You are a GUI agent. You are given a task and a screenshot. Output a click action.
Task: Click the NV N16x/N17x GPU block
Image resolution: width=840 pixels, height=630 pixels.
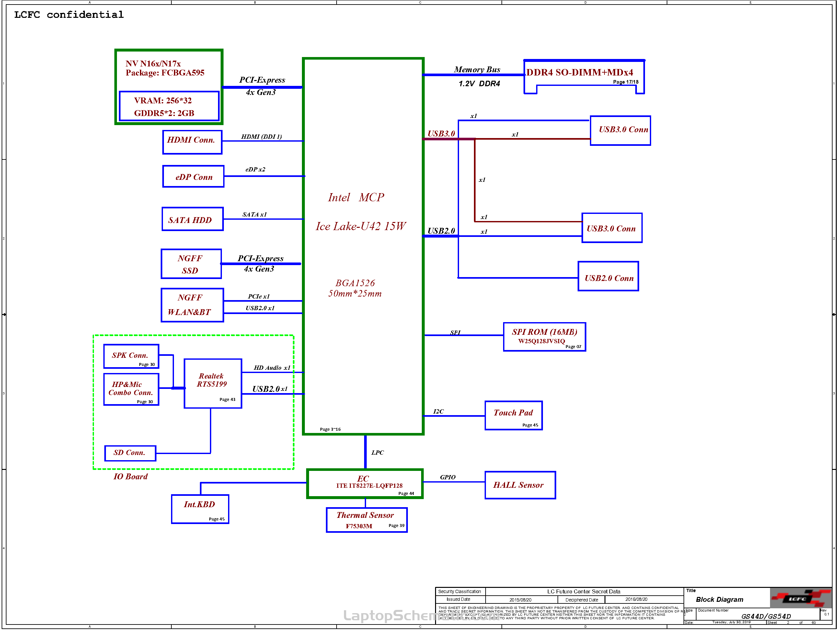[168, 87]
